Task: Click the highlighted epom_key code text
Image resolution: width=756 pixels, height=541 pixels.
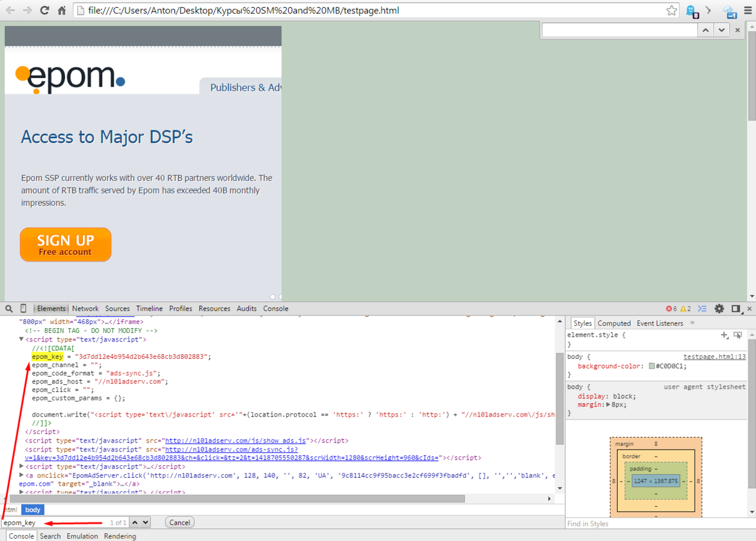Action: [x=48, y=356]
